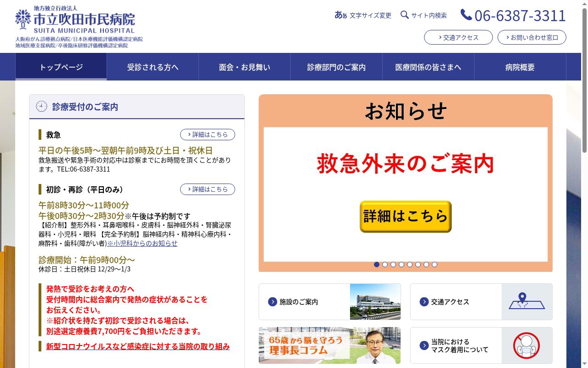Open the 小児科からのお知らせ link

pyautogui.click(x=142, y=243)
